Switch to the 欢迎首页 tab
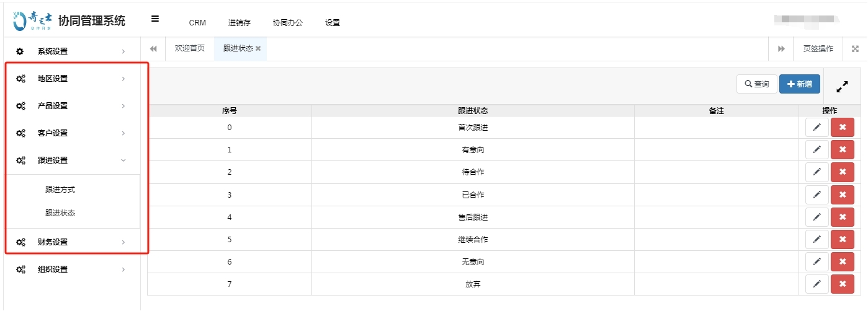The width and height of the screenshot is (868, 311). [x=189, y=48]
